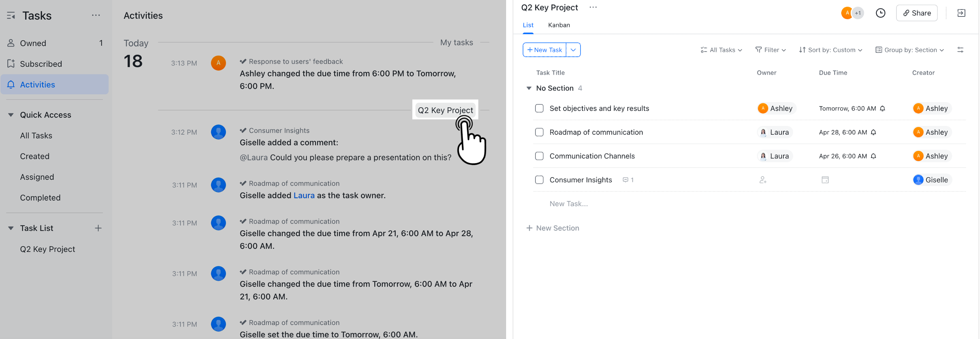Set a due date for Consumer Insights via calendar icon

pyautogui.click(x=825, y=180)
